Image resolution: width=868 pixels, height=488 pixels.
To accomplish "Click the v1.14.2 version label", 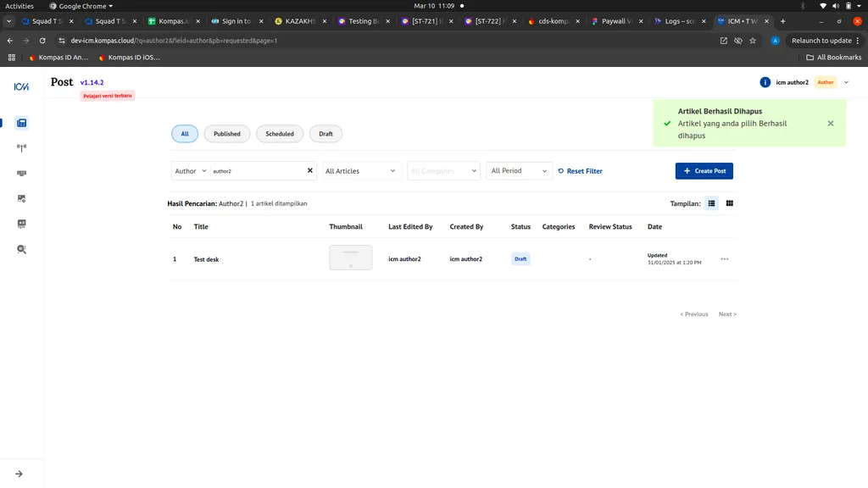I will pyautogui.click(x=92, y=82).
